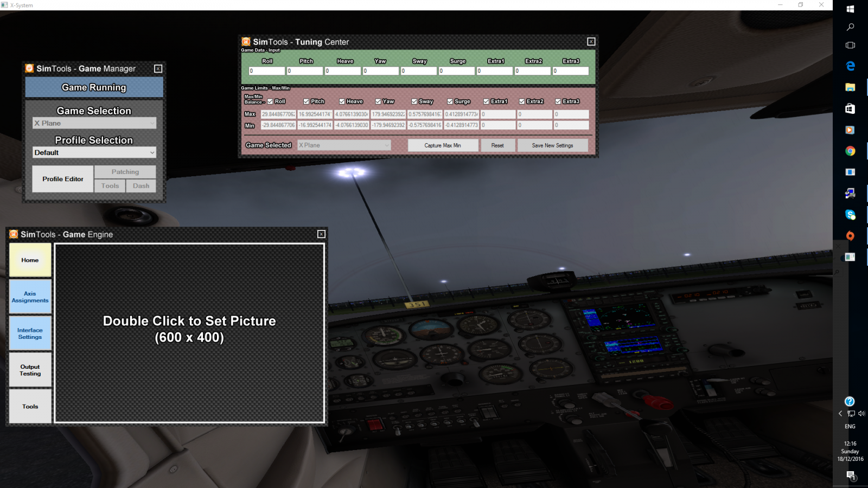868x488 pixels.
Task: Close the Game Engine window
Action: [321, 234]
